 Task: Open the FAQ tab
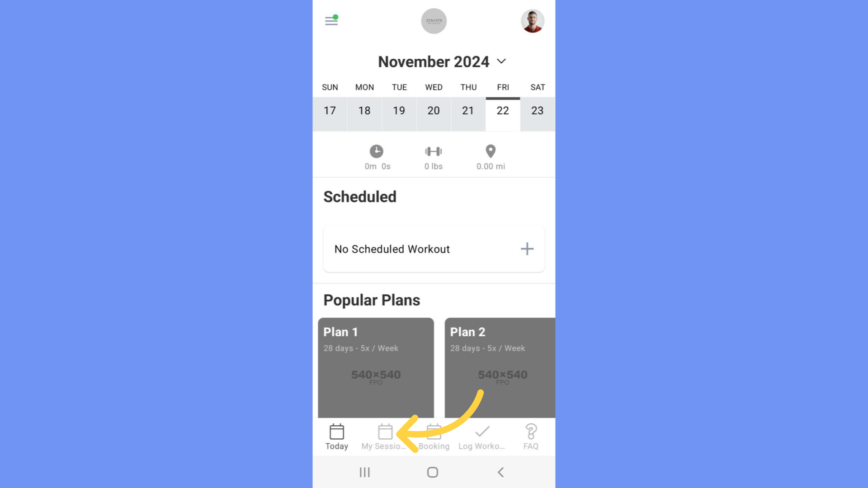[530, 436]
